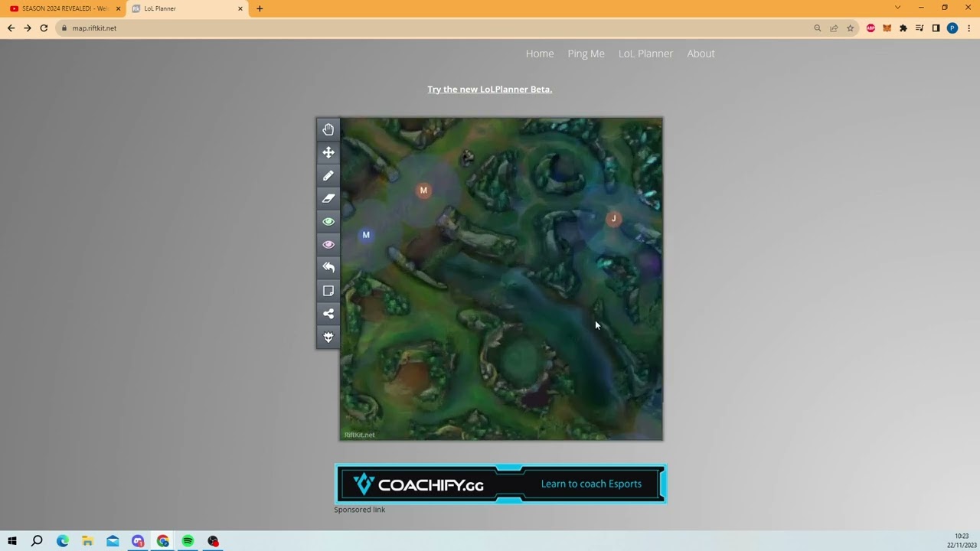The height and width of the screenshot is (551, 980).
Task: Close the LoL Planner tab
Action: click(x=240, y=8)
